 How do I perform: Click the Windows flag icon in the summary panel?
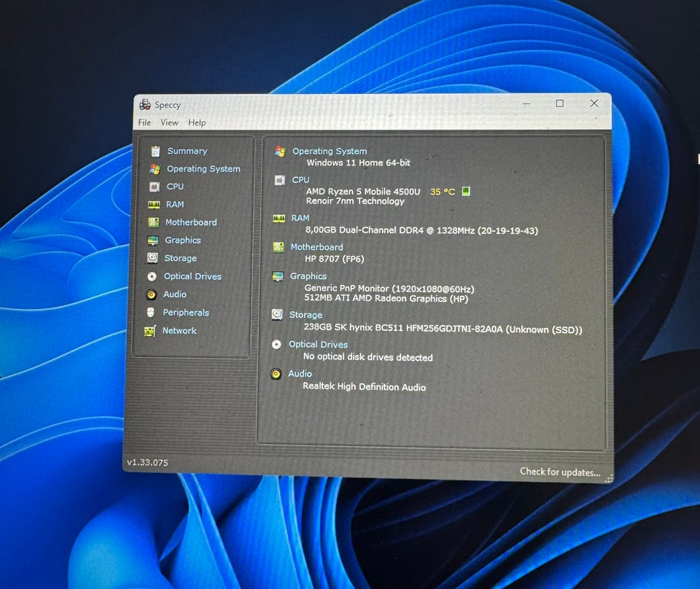(x=280, y=152)
